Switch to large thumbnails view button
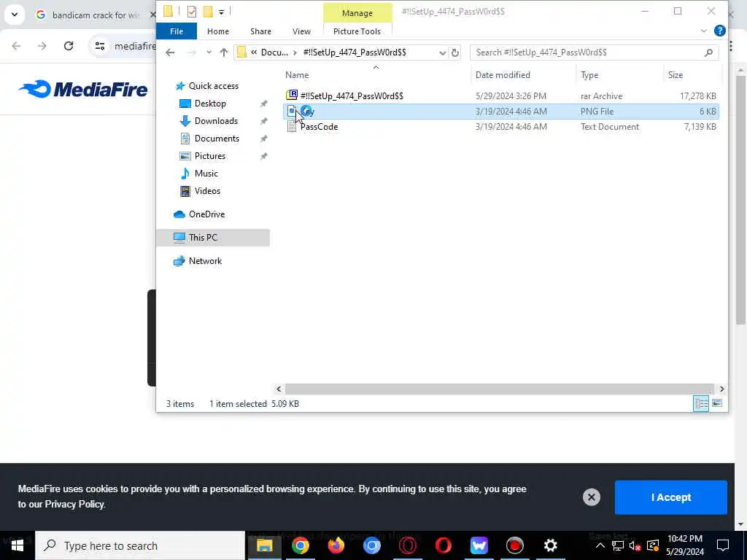 [717, 404]
